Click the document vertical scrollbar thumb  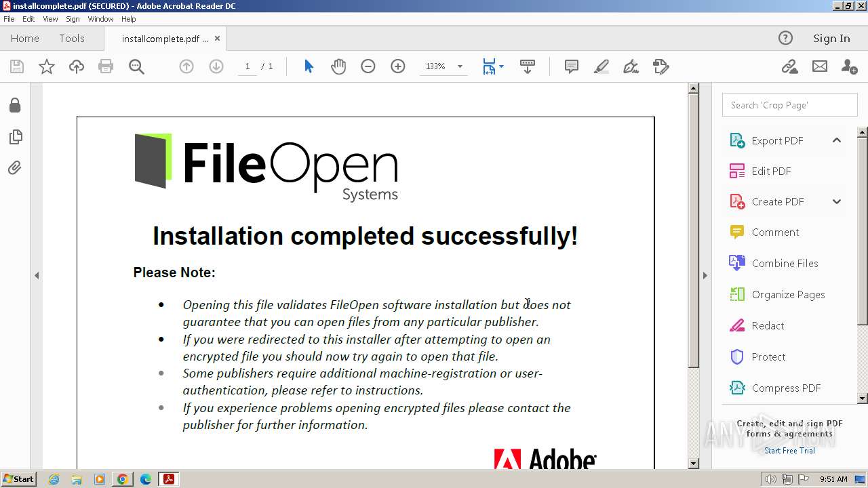693,230
